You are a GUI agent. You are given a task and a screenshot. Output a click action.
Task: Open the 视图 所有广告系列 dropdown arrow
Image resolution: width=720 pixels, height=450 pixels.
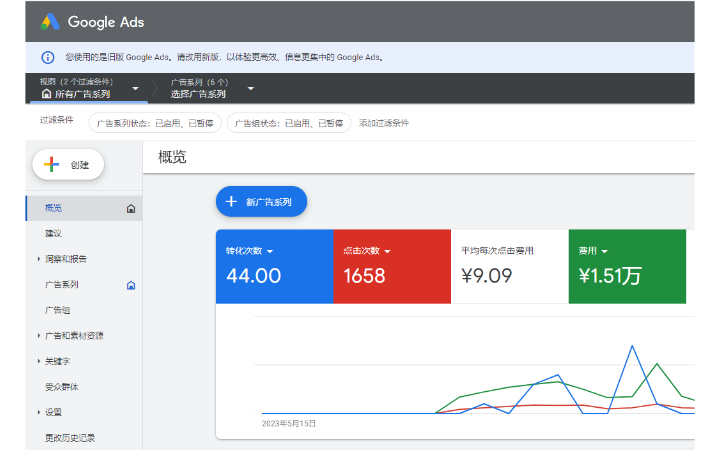135,88
